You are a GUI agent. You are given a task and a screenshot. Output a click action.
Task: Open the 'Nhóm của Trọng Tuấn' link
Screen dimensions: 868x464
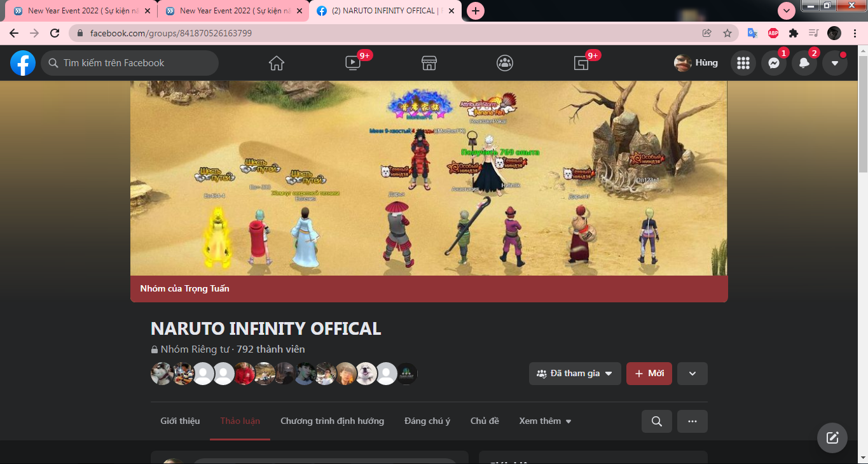184,289
